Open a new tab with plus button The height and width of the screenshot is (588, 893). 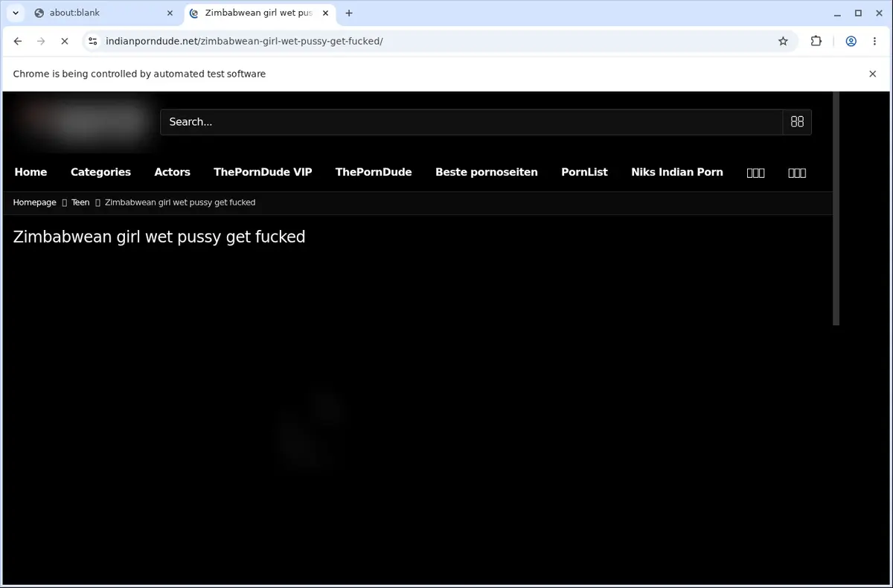pos(349,13)
